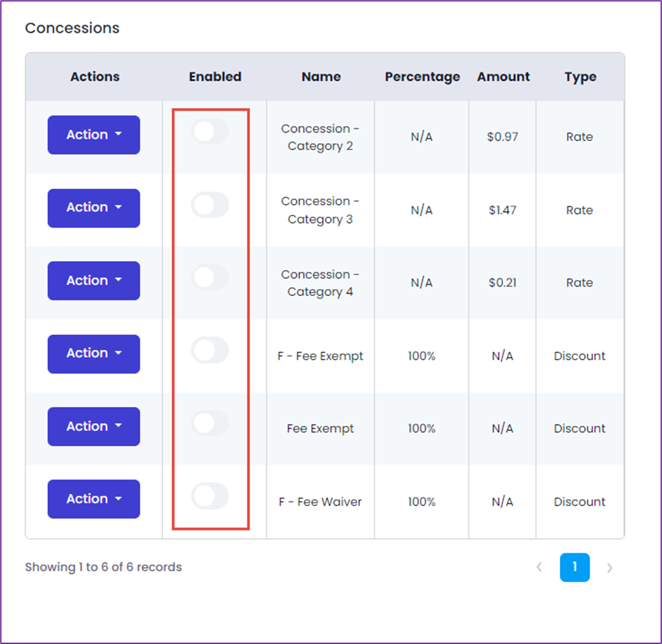Open Action dropdown for F - Fee Exempt
This screenshot has width=662, height=644.
(x=94, y=353)
